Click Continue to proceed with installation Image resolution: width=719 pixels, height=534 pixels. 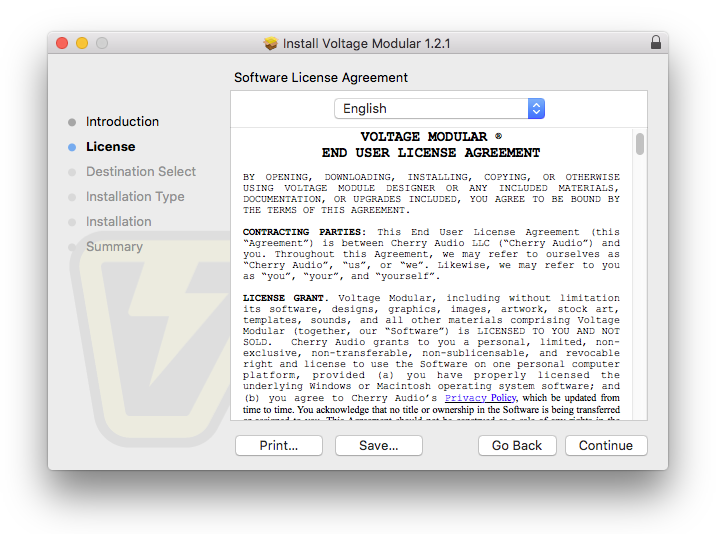pyautogui.click(x=605, y=446)
